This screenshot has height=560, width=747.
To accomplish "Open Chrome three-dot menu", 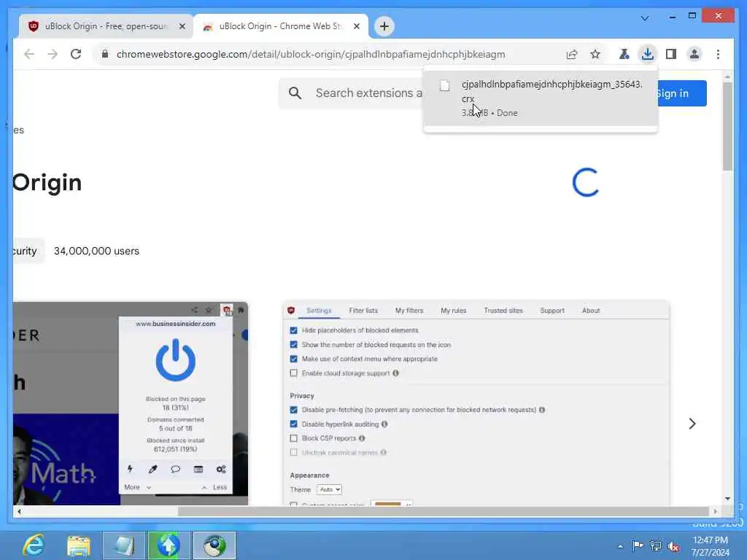I will (718, 54).
